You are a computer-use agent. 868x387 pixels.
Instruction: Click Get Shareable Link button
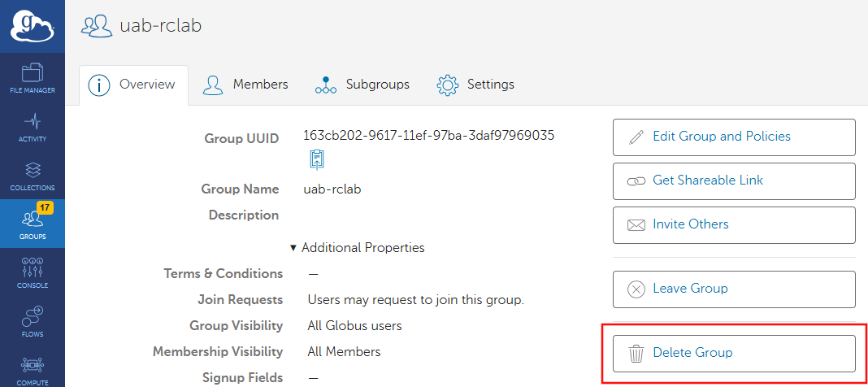[x=733, y=180]
